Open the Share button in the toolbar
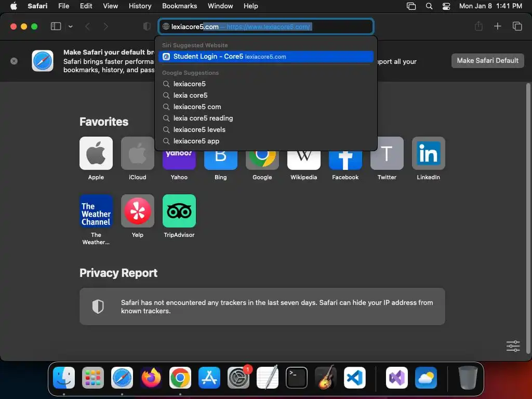This screenshot has height=399, width=532. [x=478, y=26]
